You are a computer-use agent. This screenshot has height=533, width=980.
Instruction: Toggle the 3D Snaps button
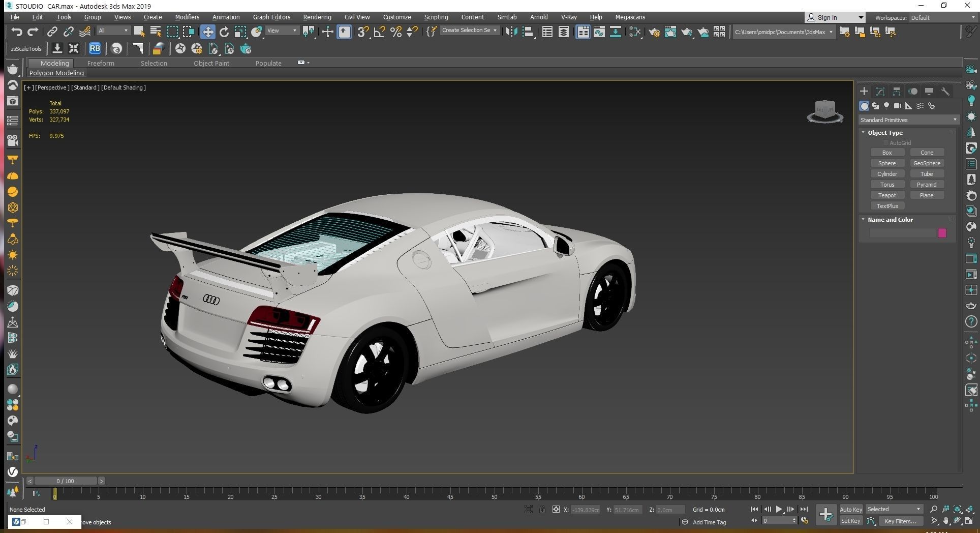(362, 32)
